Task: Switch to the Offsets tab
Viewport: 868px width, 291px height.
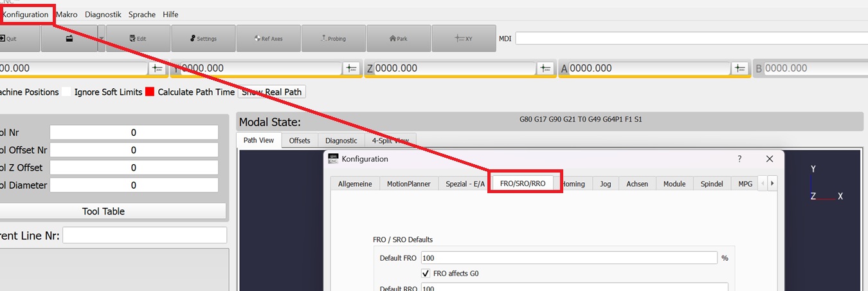Action: pyautogui.click(x=300, y=140)
